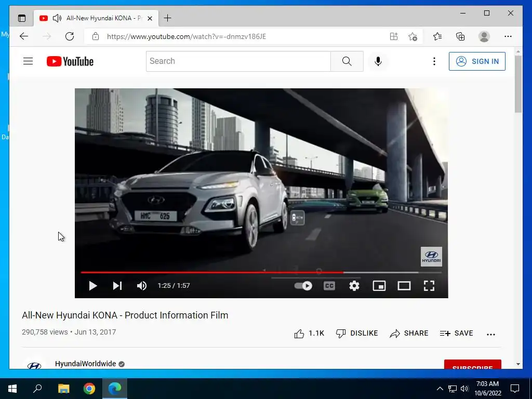Screen dimensions: 532x399
Task: Go to YouTube home via logo
Action: pos(70,61)
